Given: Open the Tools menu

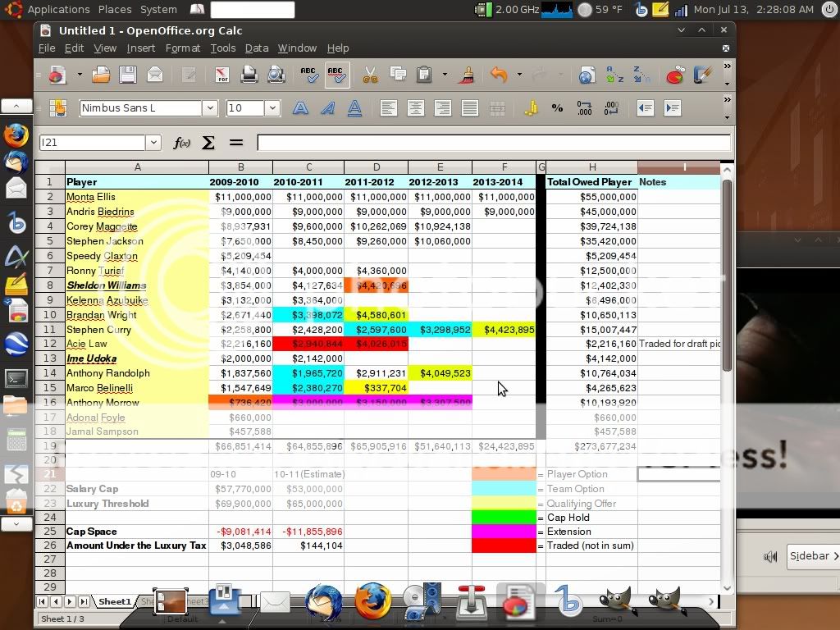Looking at the screenshot, I should pyautogui.click(x=223, y=48).
